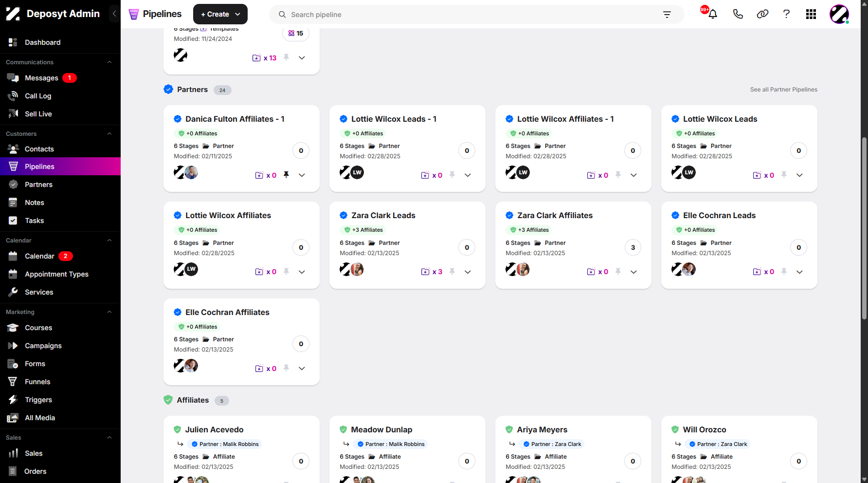Open the Julien Acevedo affiliate pipeline
868x483 pixels.
(214, 429)
